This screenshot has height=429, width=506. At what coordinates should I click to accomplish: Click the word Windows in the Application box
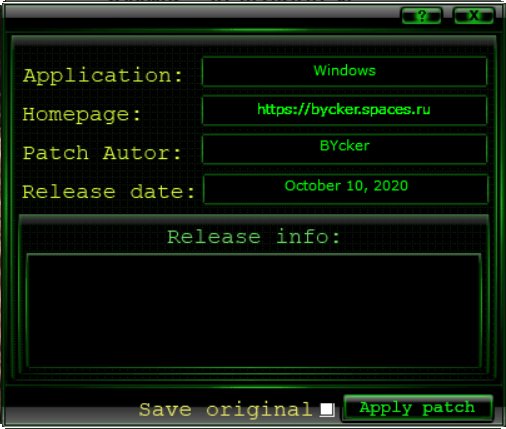point(345,71)
